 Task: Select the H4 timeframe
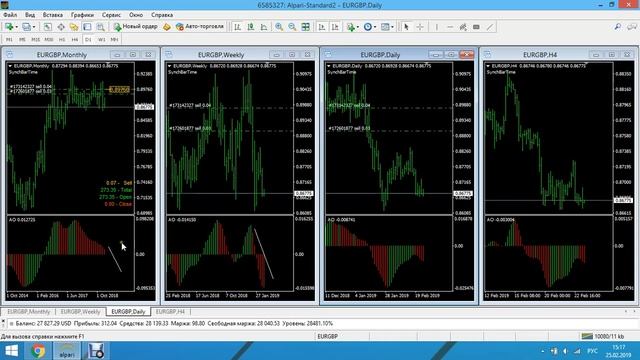coord(75,40)
